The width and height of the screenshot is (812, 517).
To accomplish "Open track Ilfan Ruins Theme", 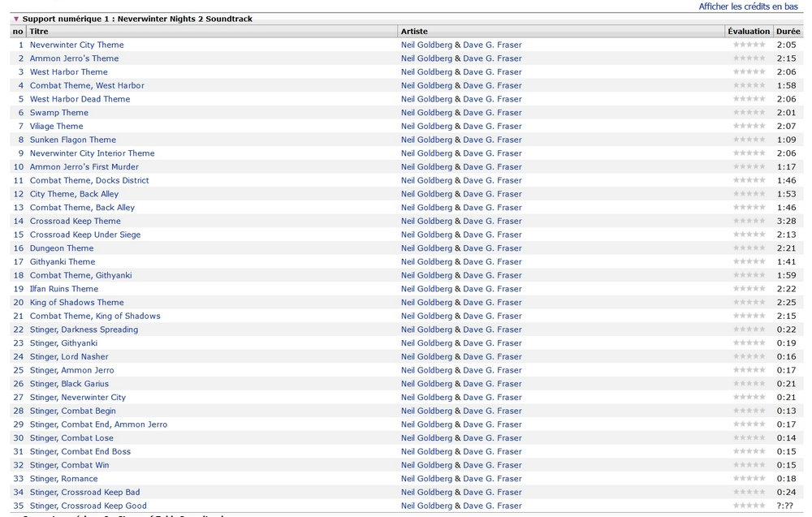I will coord(63,289).
